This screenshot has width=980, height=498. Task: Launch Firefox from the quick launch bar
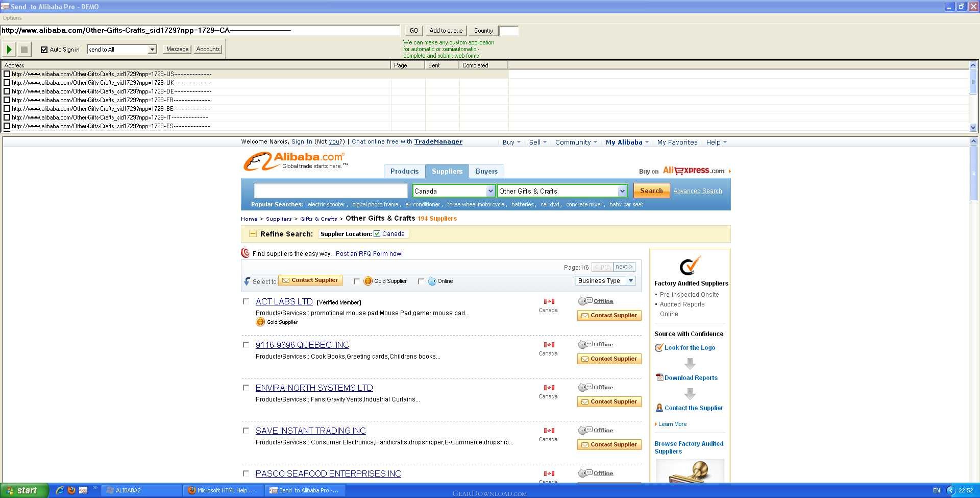tap(71, 490)
